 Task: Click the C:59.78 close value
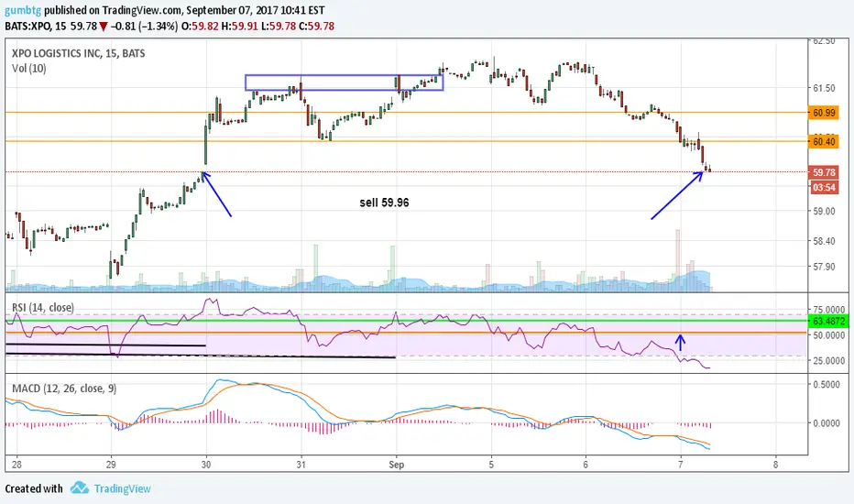point(317,27)
